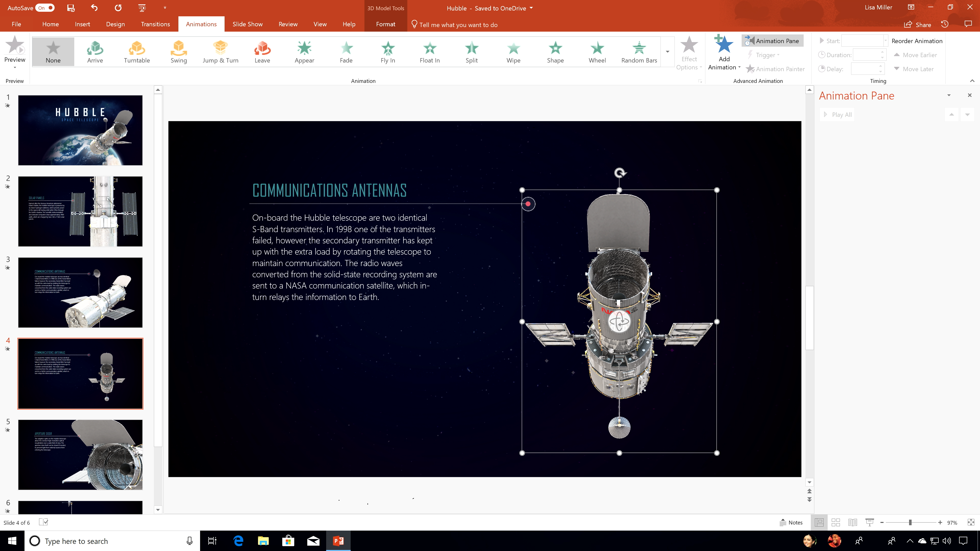Open File Explorer from taskbar
Image resolution: width=980 pixels, height=551 pixels.
(263, 541)
